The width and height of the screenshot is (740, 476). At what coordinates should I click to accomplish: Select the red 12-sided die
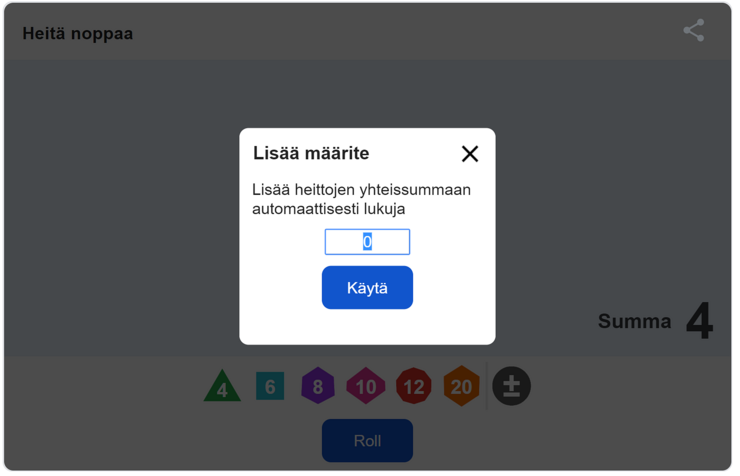click(414, 386)
